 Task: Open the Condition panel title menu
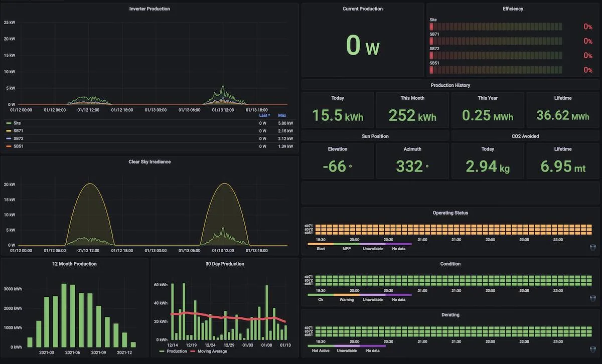[x=450, y=264]
